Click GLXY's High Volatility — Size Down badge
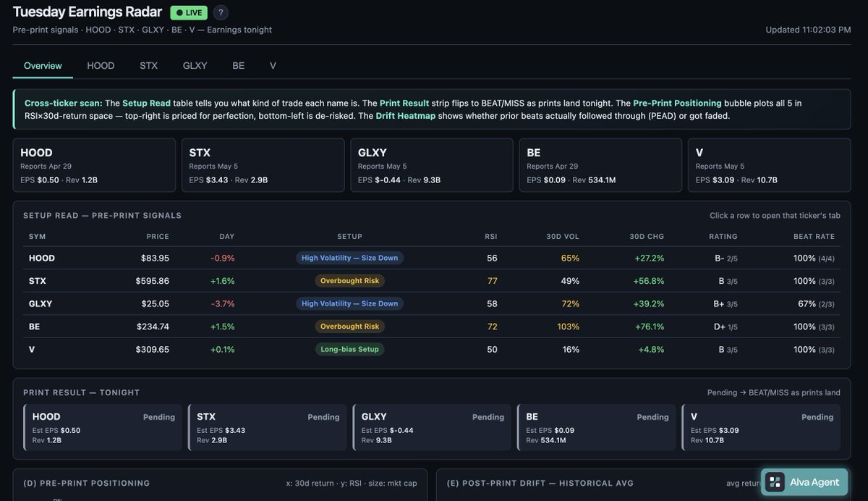Viewport: 868px width, 501px height. (x=349, y=303)
